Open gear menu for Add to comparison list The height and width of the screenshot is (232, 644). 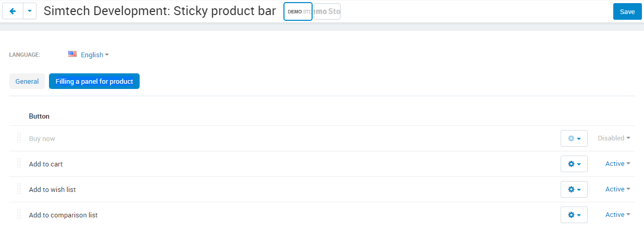[x=574, y=215]
